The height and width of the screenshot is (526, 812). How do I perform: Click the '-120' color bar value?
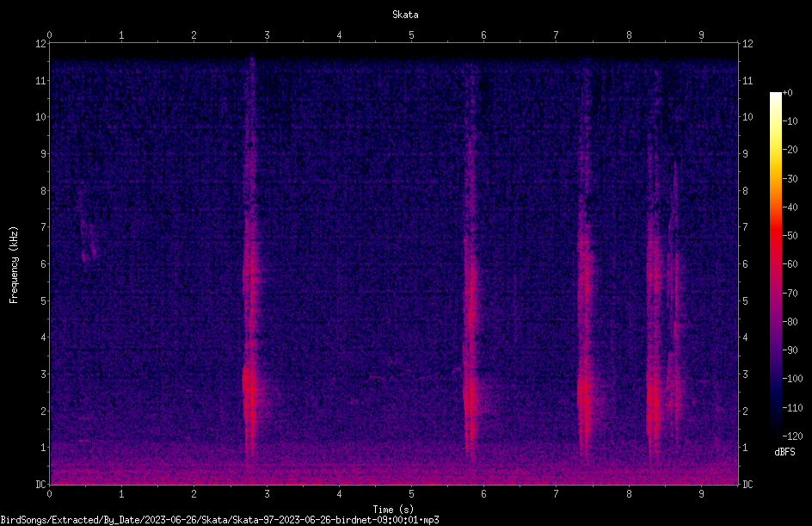(x=792, y=436)
